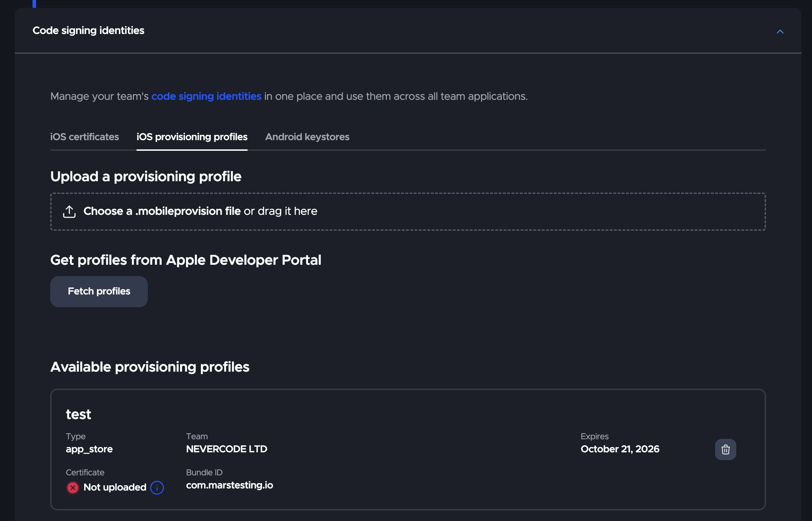This screenshot has height=521, width=812.
Task: Click the expiry date 'October 21, 2026'
Action: tap(620, 449)
